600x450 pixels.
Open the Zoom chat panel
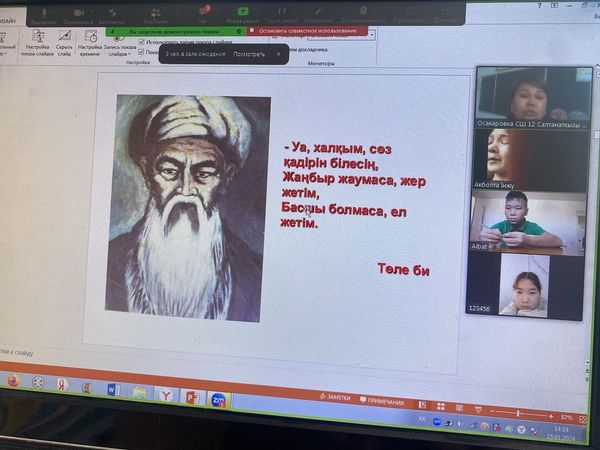click(x=203, y=11)
